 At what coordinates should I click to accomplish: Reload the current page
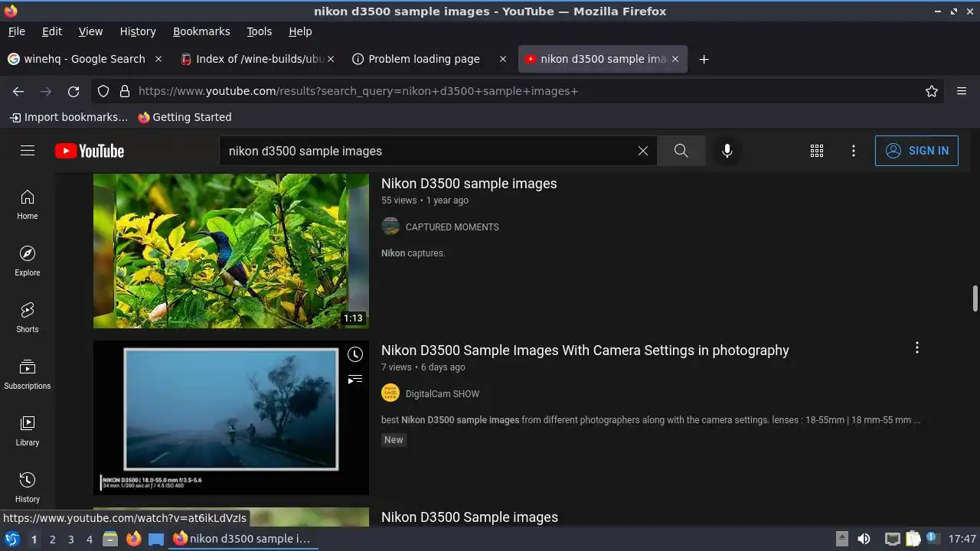point(73,91)
